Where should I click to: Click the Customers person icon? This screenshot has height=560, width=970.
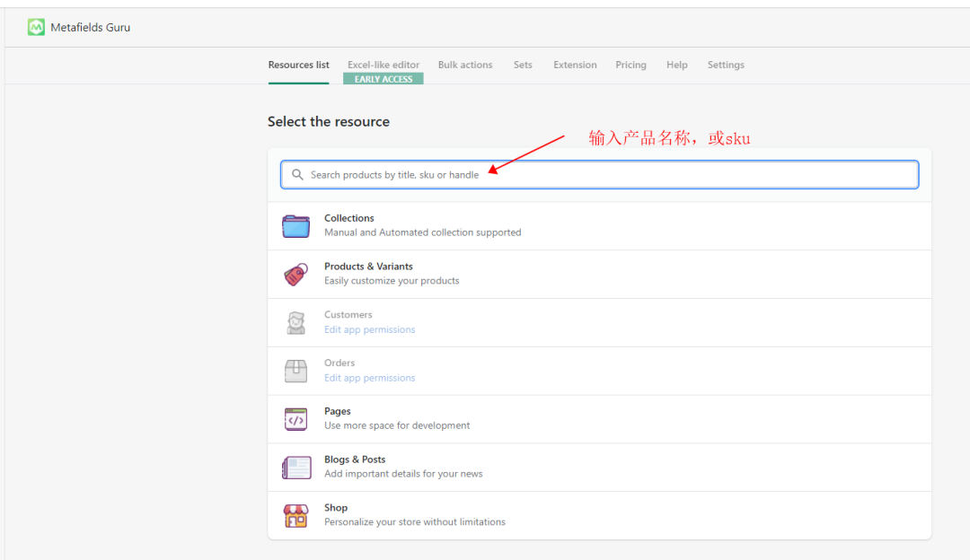[x=295, y=323]
